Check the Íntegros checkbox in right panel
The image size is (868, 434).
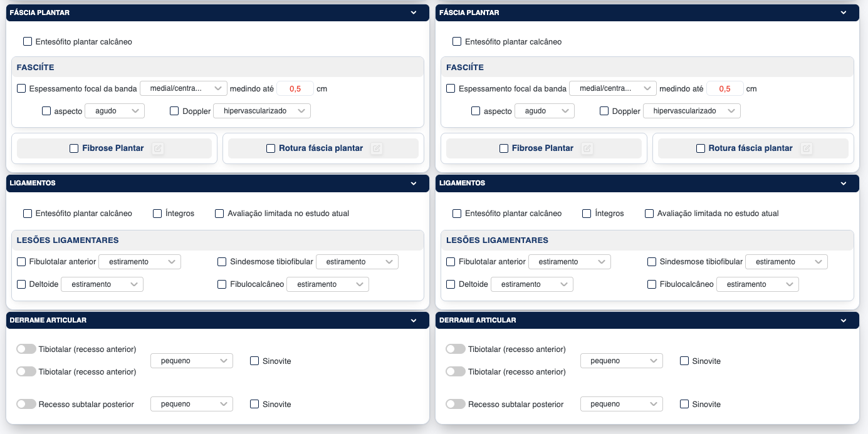(587, 214)
